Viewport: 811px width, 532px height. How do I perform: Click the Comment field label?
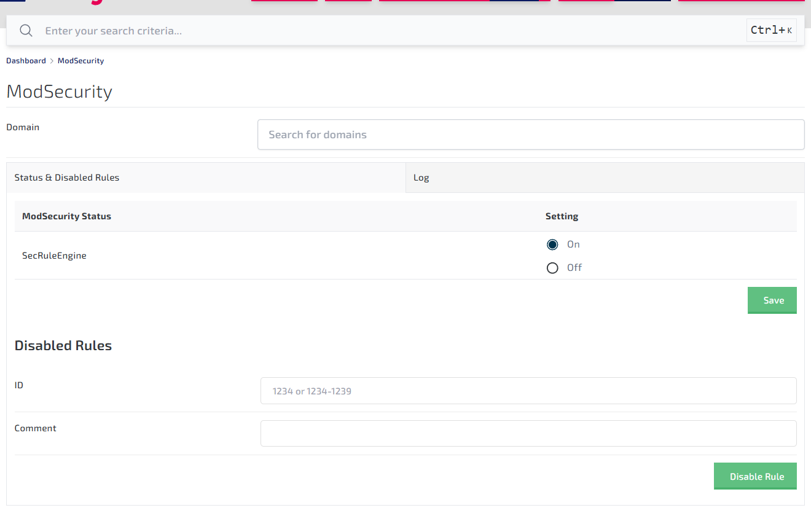point(36,428)
